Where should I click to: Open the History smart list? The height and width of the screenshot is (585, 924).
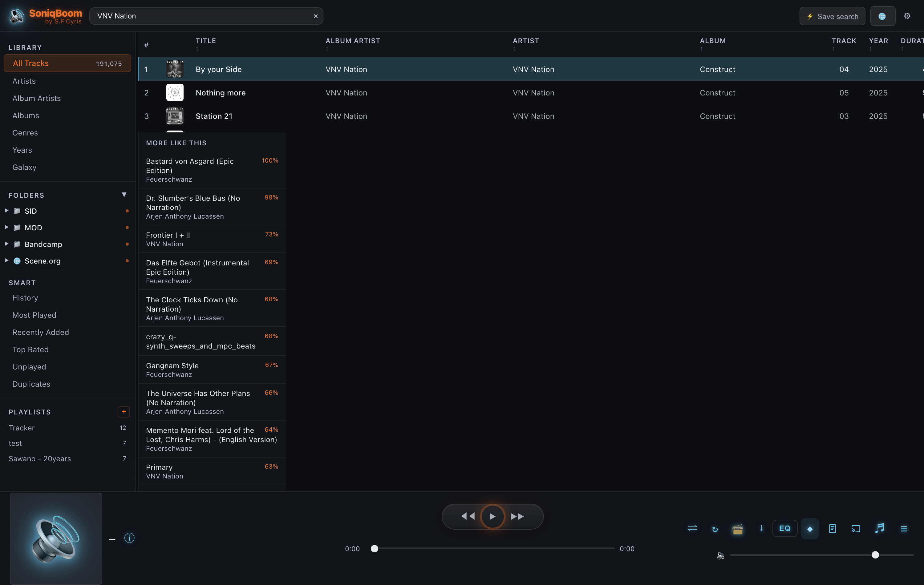click(25, 298)
